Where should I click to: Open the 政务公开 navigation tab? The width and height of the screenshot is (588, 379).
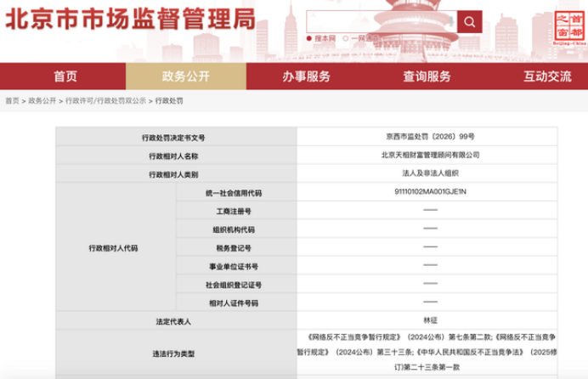click(184, 76)
